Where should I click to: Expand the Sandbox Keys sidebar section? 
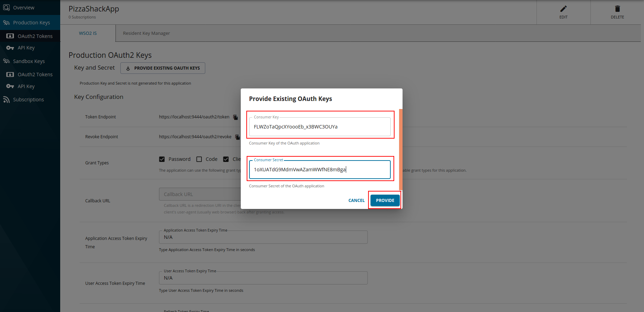[x=29, y=61]
